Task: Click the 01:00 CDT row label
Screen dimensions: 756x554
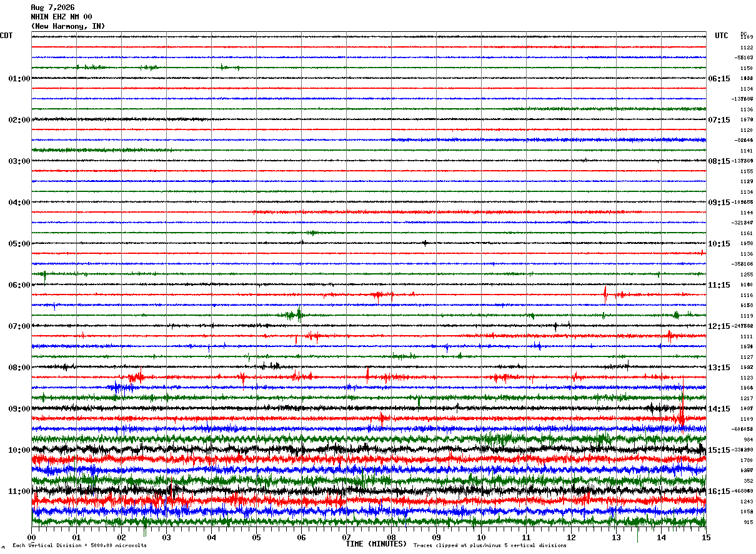Action: (x=19, y=79)
